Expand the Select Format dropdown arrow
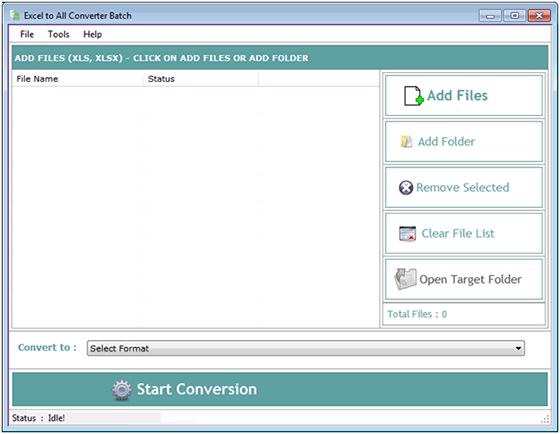Viewport: 560px width, 434px height. tap(518, 348)
